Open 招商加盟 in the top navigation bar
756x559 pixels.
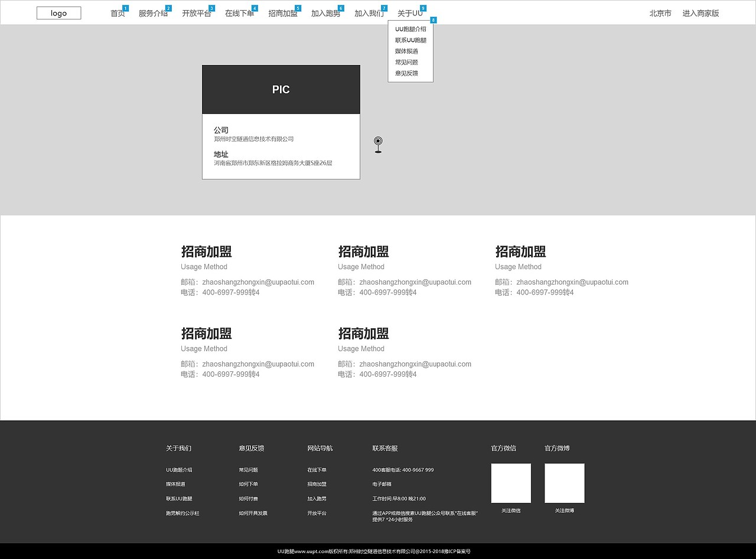point(282,13)
